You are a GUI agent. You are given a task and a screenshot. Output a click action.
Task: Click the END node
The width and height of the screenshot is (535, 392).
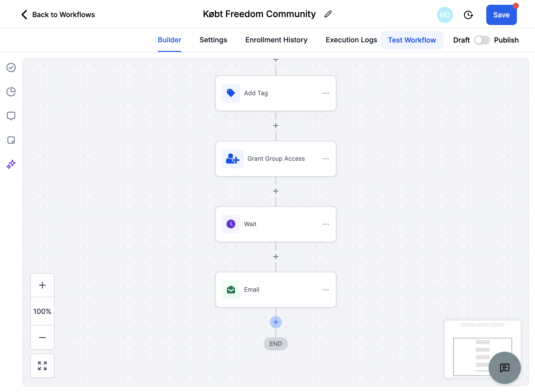[x=276, y=344]
